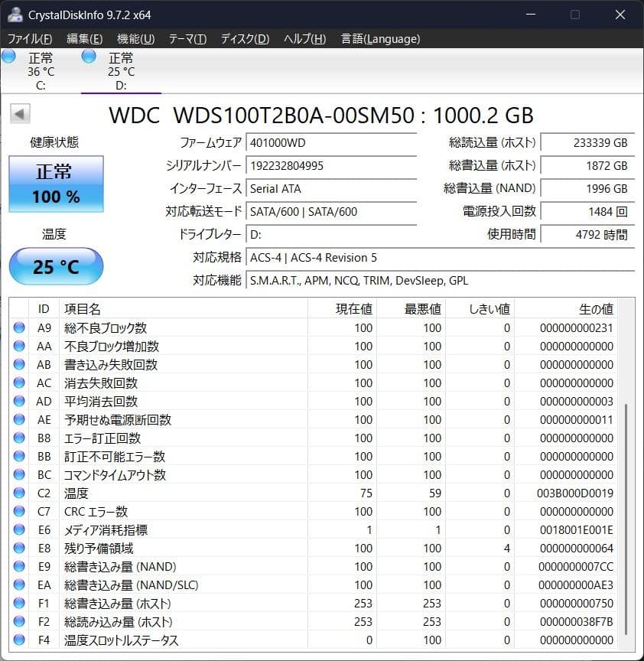Click the status dot beside メディア消耗指標
Viewport: 644px width, 661px height.
[19, 530]
